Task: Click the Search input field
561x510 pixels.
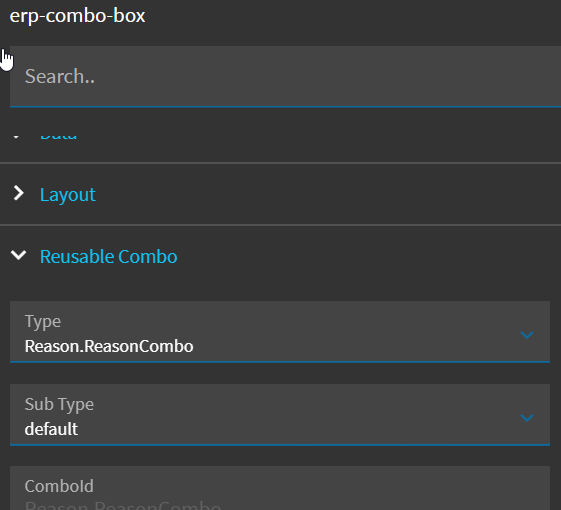Action: [285, 76]
